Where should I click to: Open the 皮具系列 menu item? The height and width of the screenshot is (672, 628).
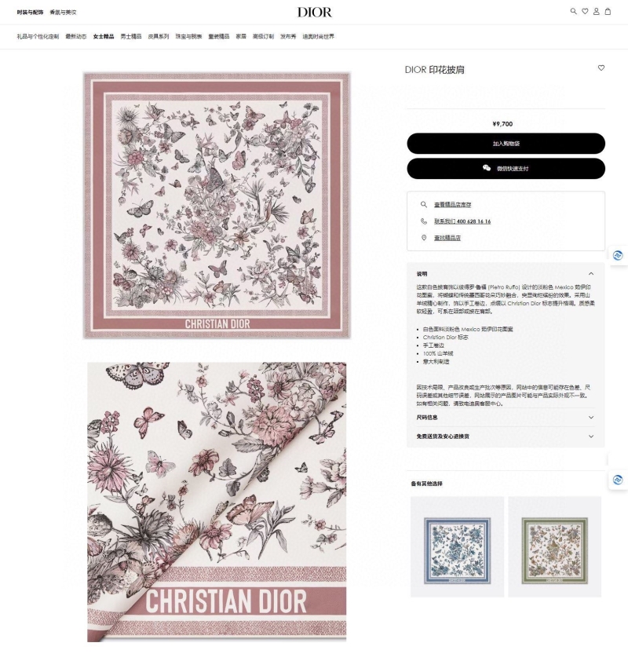[x=159, y=36]
